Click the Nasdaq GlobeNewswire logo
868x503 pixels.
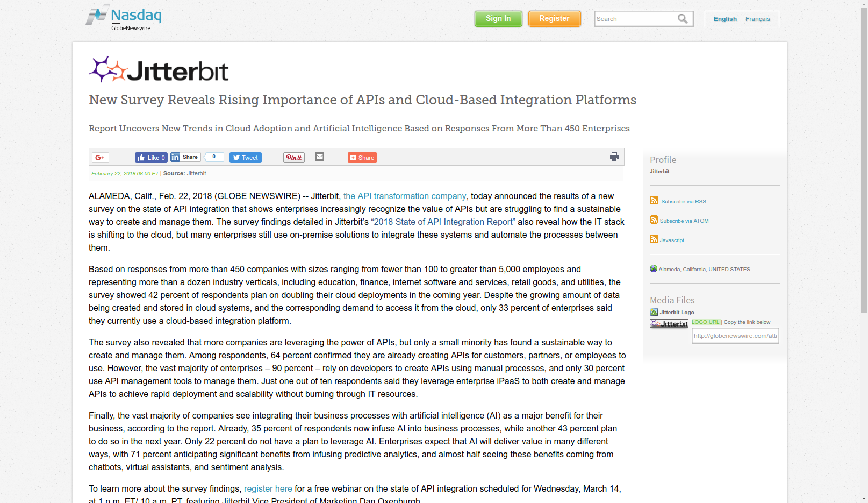(x=124, y=17)
